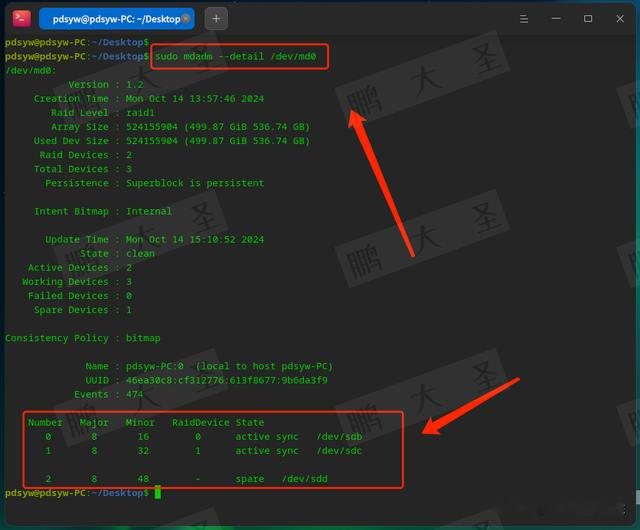Click the RaidDevice column header
Image resolution: width=640 pixels, height=530 pixels.
tap(200, 423)
